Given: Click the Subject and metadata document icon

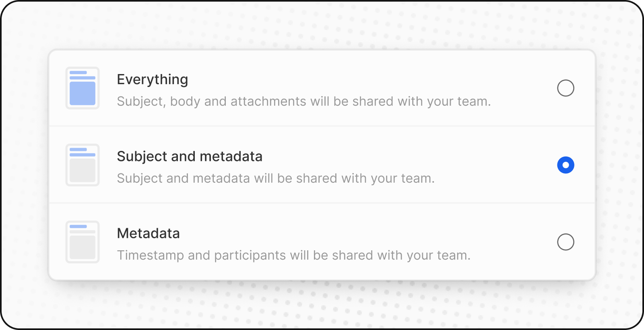Looking at the screenshot, I should tap(83, 165).
